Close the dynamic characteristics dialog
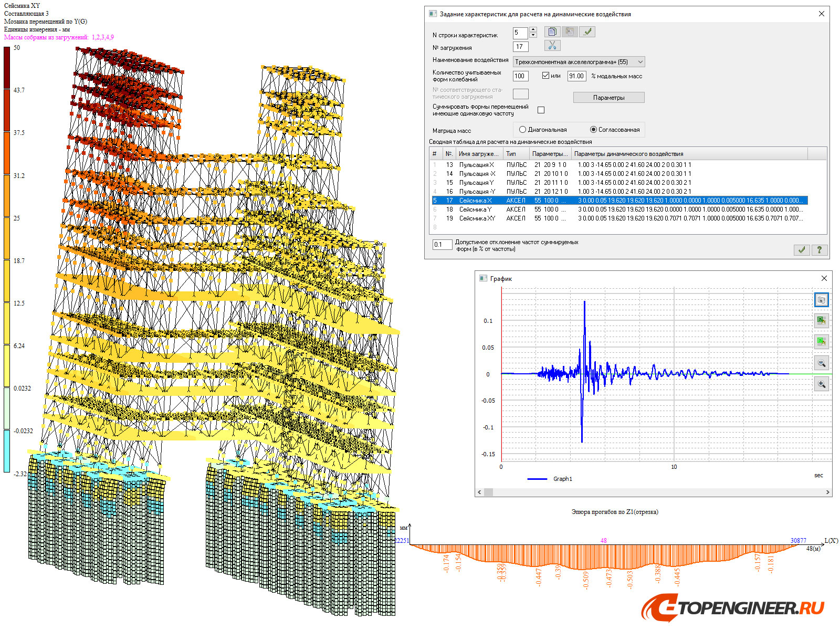The width and height of the screenshot is (840, 630). (822, 14)
